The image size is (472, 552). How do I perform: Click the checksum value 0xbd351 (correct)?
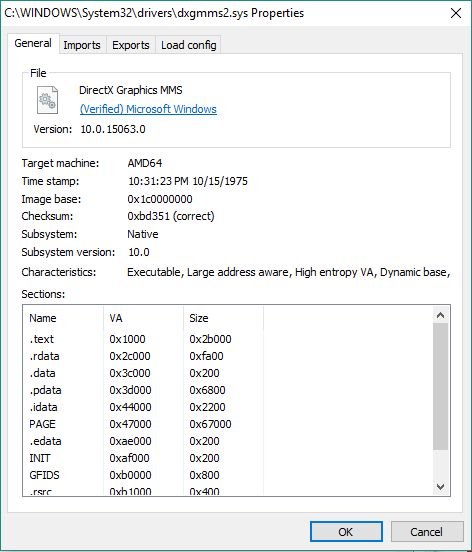point(171,216)
